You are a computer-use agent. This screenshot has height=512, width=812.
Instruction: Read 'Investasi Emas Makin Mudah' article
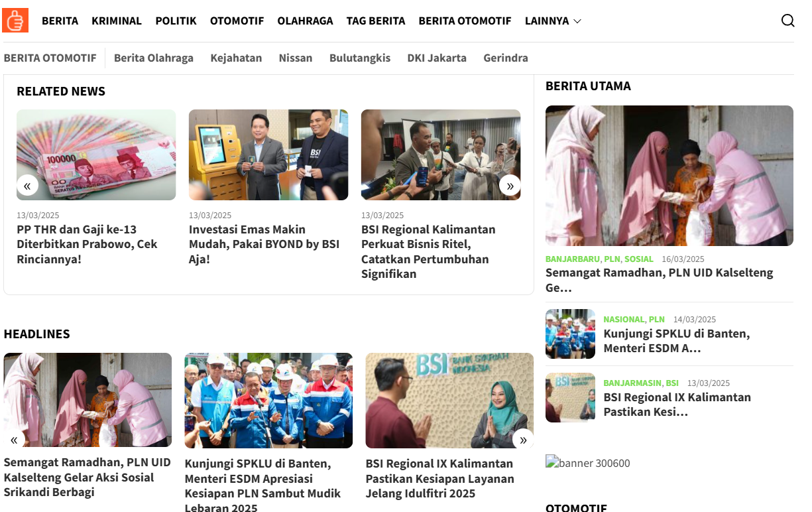click(264, 244)
